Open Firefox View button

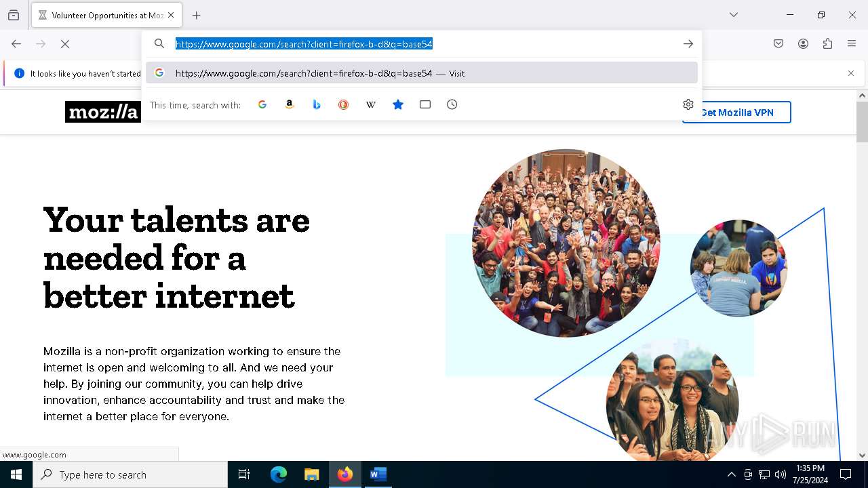click(x=14, y=15)
